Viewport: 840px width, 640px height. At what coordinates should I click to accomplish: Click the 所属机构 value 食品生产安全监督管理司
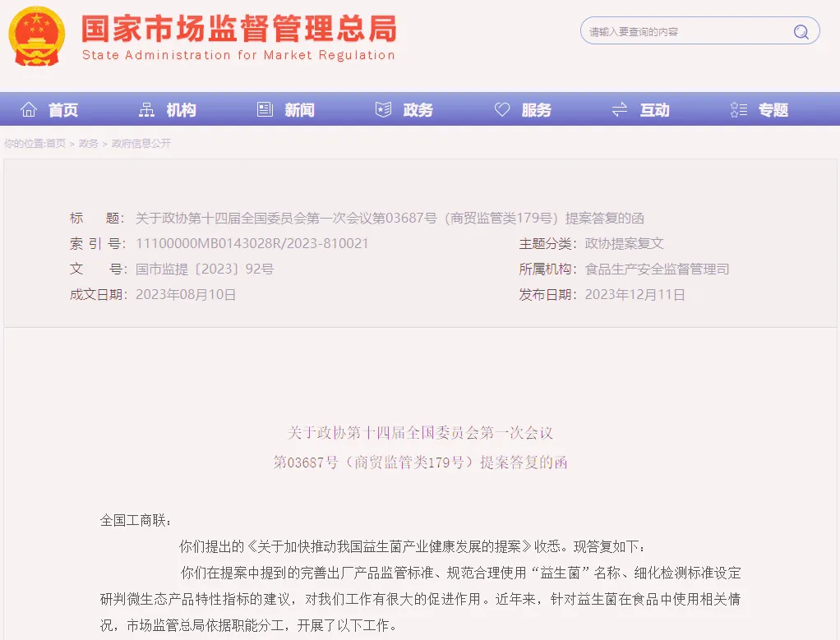(657, 269)
